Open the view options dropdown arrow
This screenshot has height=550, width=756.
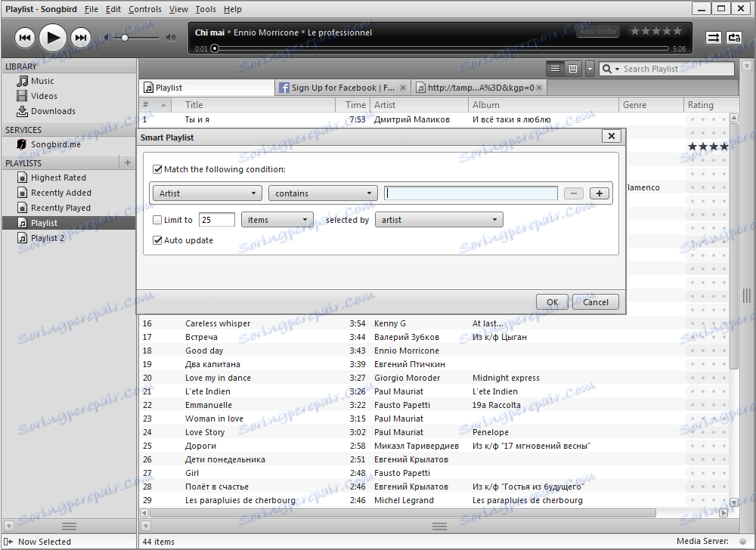[x=590, y=69]
